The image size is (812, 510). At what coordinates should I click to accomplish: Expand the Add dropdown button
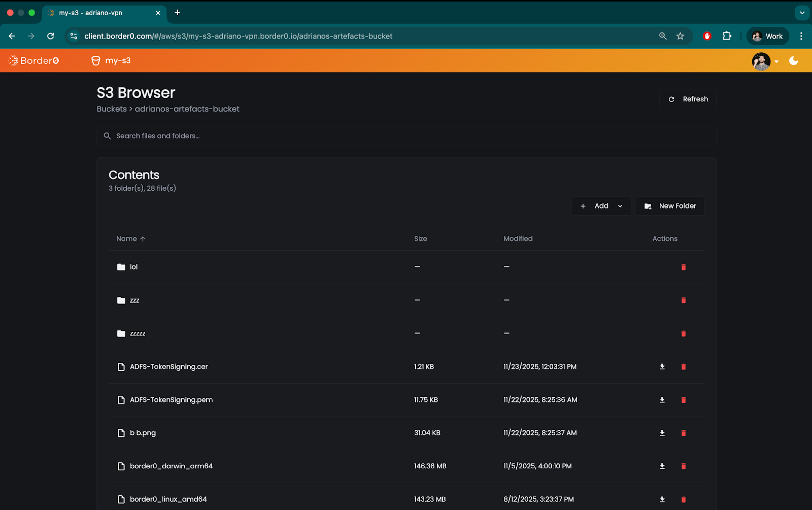[x=601, y=206]
